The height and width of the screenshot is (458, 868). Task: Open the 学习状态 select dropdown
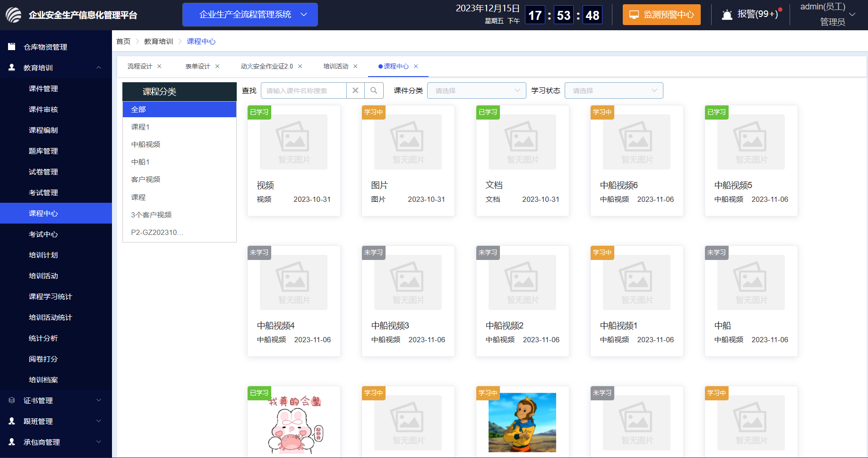point(614,90)
